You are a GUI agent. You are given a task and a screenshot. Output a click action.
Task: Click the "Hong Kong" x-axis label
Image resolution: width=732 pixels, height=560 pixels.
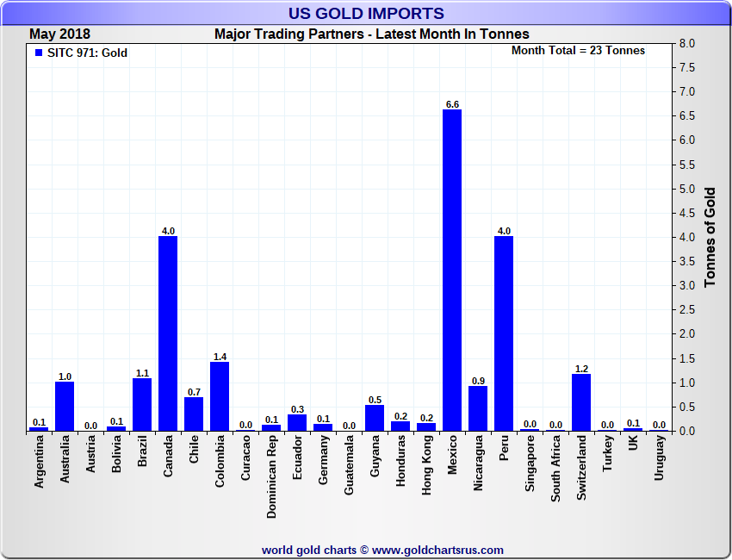[x=426, y=464]
